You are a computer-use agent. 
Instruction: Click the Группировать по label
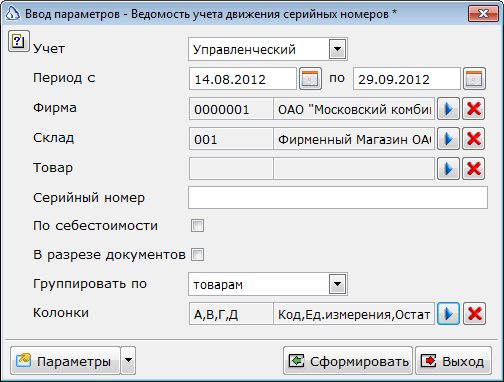[90, 284]
